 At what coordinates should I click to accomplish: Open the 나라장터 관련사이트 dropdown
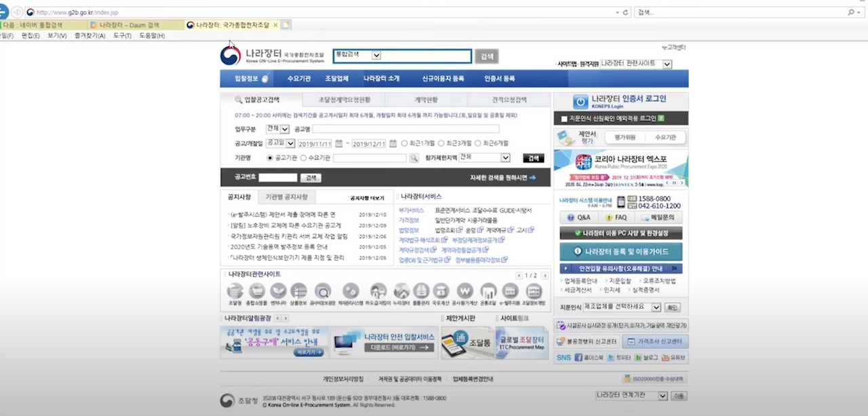click(x=636, y=64)
